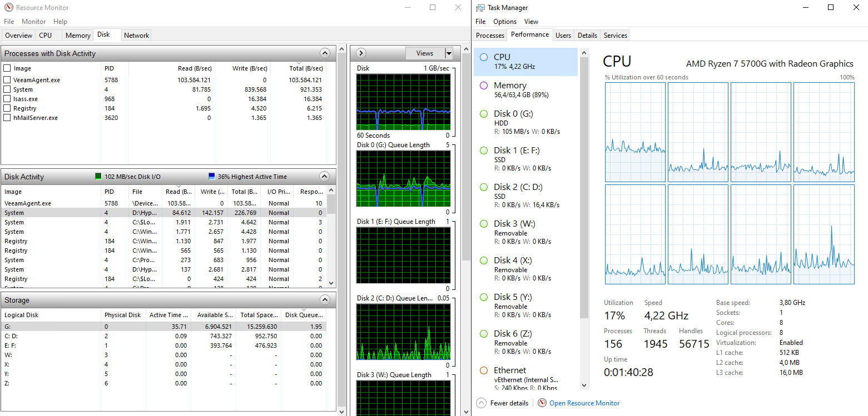Switch to the Processes tab in Task Manager
Viewport: 868px width, 416px height.
pyautogui.click(x=490, y=35)
